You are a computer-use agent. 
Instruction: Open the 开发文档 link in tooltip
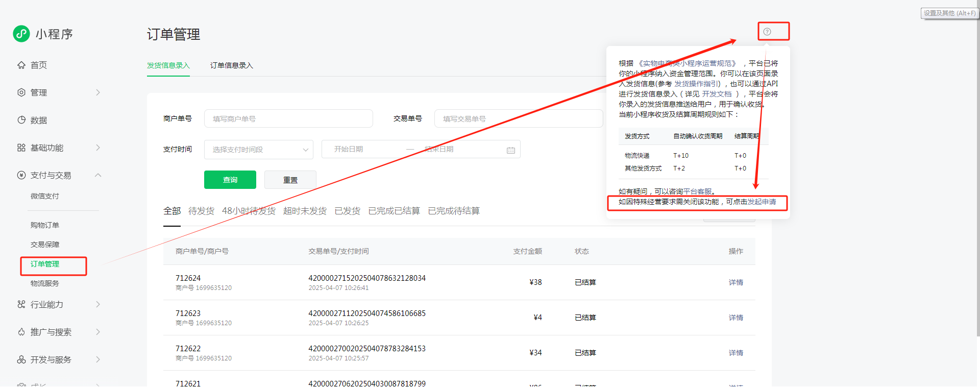(717, 94)
